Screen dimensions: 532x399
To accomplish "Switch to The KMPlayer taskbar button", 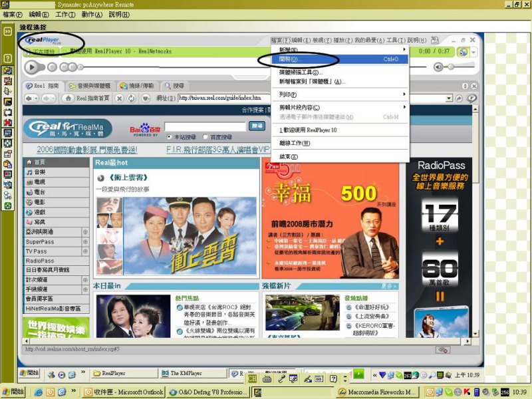I will tap(193, 373).
